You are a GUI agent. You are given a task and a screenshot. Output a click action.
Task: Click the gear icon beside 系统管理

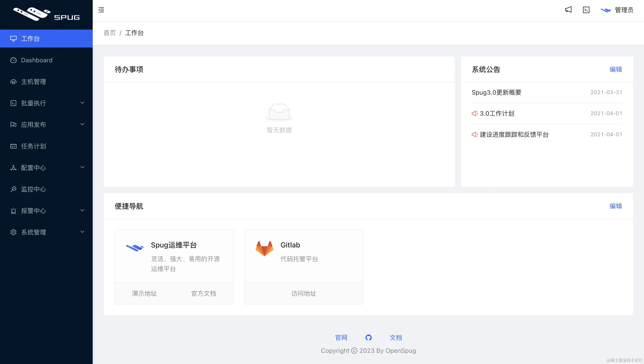(13, 232)
